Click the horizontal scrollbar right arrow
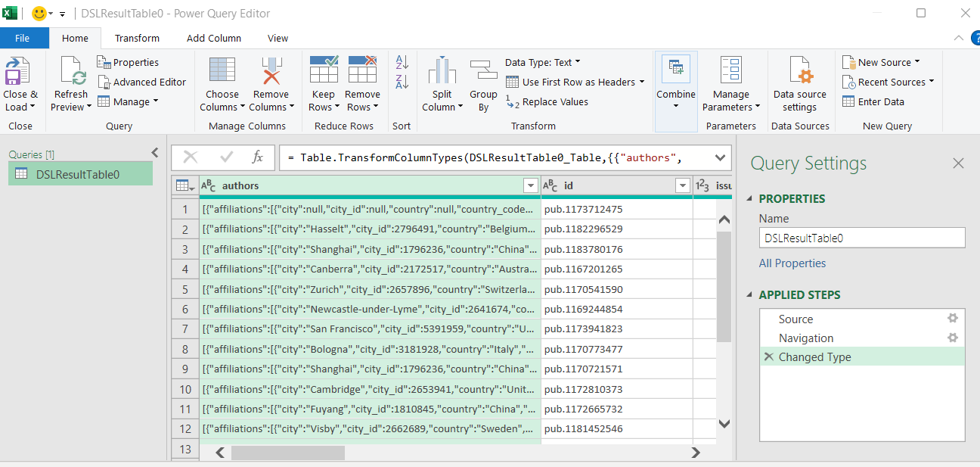Viewport: 980px width, 467px height. click(x=696, y=453)
